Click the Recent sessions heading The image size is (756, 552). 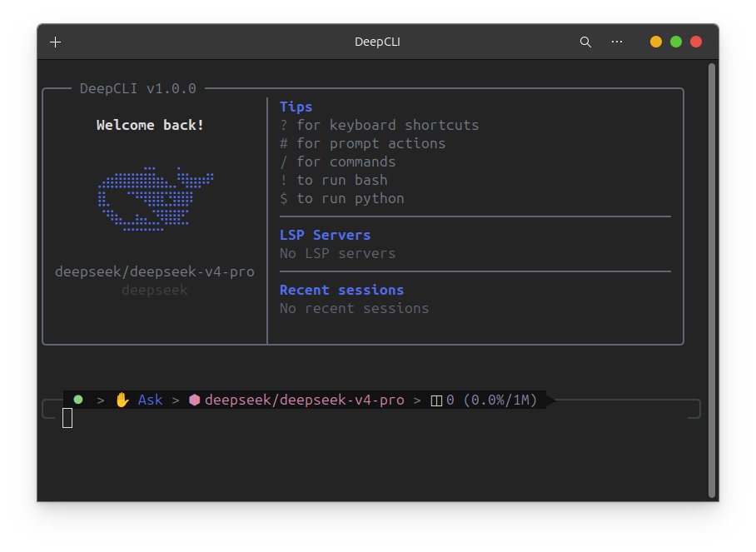[x=342, y=290]
